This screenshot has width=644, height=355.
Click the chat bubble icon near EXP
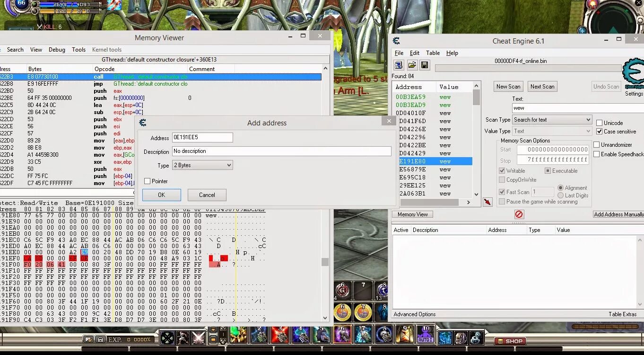(88, 339)
